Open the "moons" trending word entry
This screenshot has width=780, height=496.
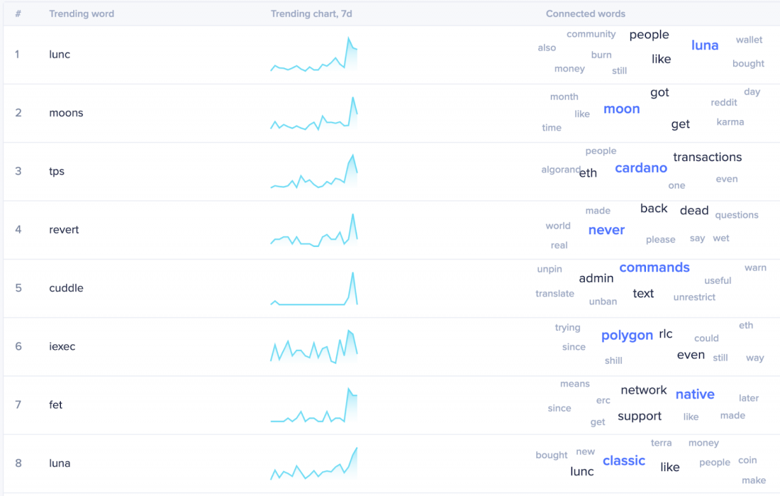click(66, 113)
